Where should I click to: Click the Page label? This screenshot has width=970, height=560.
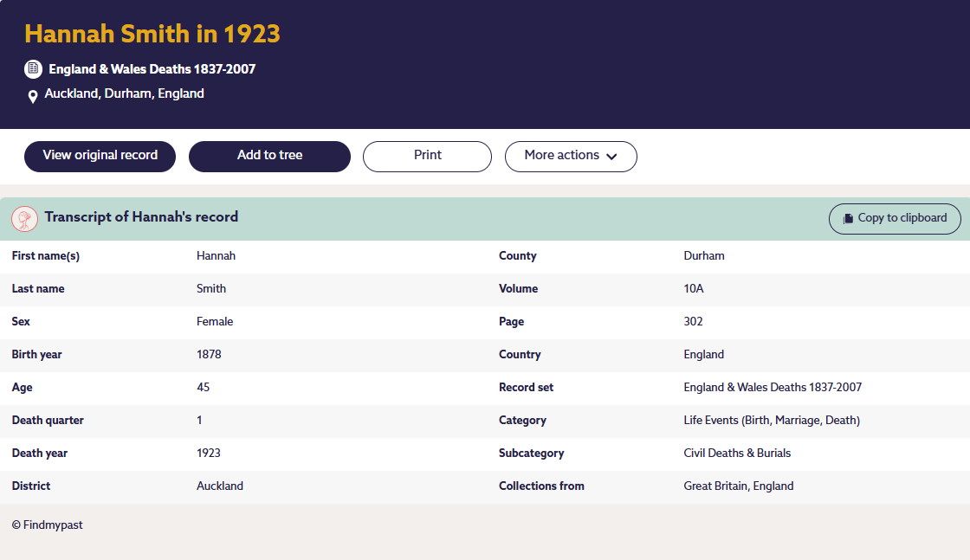coord(511,321)
